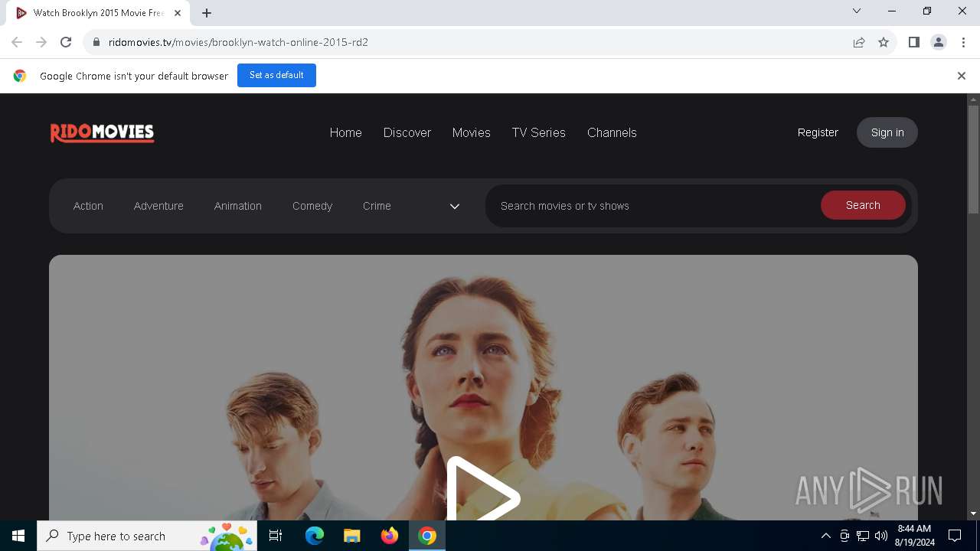
Task: Filter by Action genre
Action: pos(88,206)
